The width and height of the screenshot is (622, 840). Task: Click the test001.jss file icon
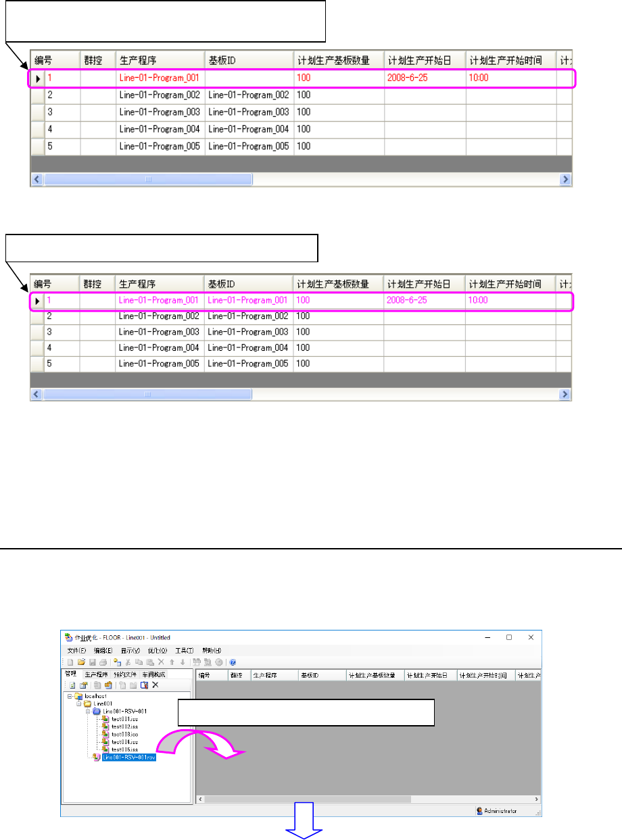pos(105,719)
